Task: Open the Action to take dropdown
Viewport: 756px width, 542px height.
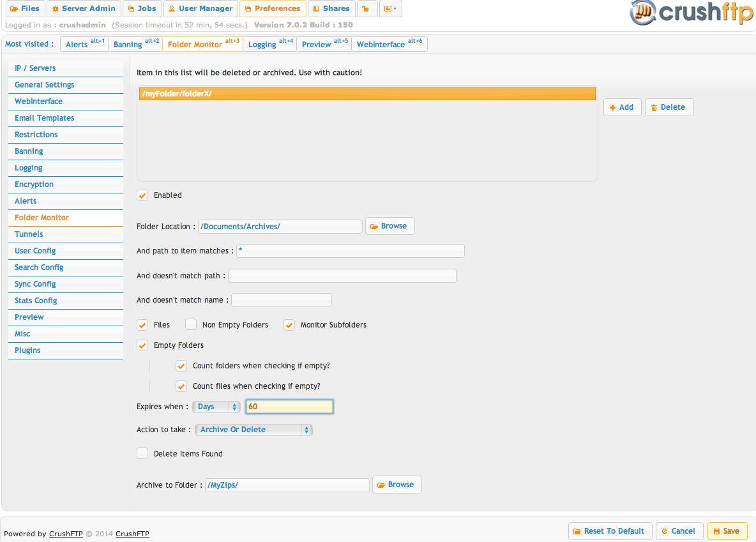Action: [253, 429]
